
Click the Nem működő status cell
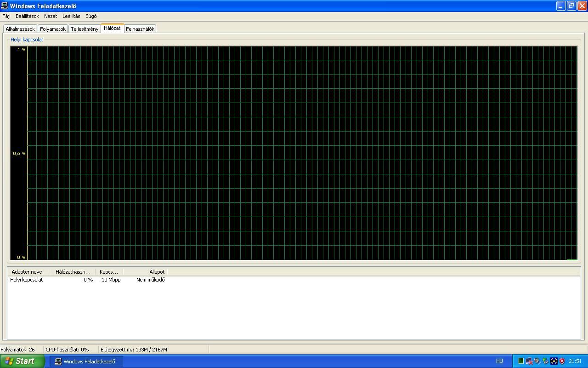(x=150, y=280)
